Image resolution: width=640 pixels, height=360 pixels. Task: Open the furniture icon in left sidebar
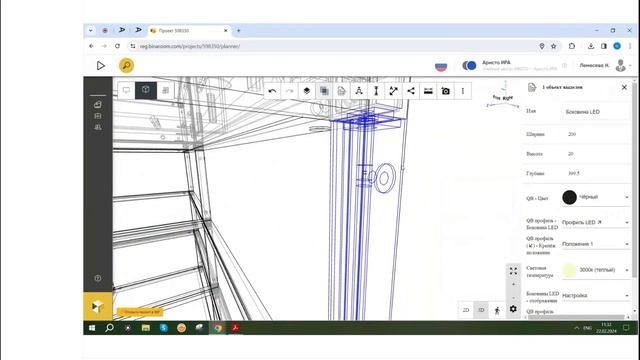click(x=98, y=116)
